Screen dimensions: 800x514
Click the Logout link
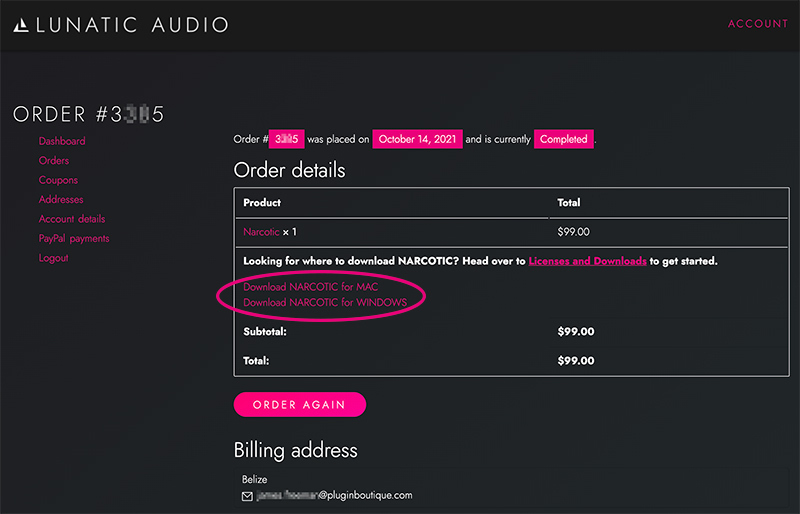[54, 258]
